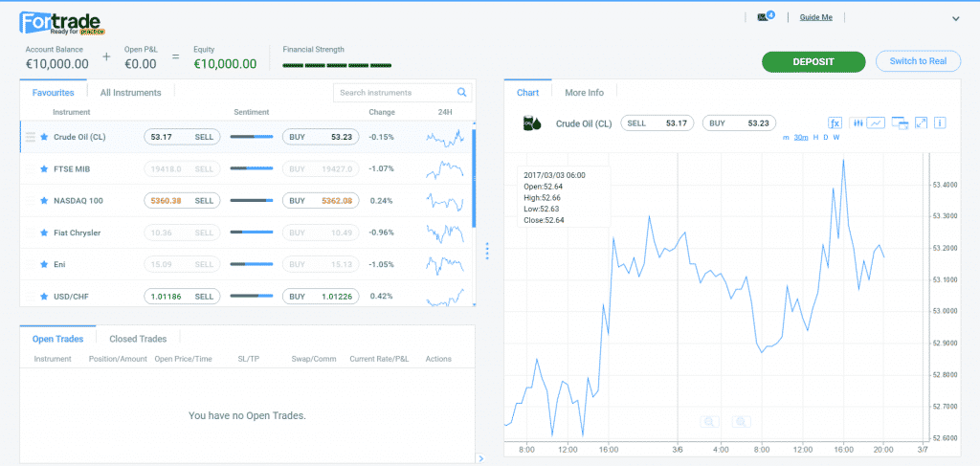
Task: Open the More Info tab
Action: coord(585,93)
